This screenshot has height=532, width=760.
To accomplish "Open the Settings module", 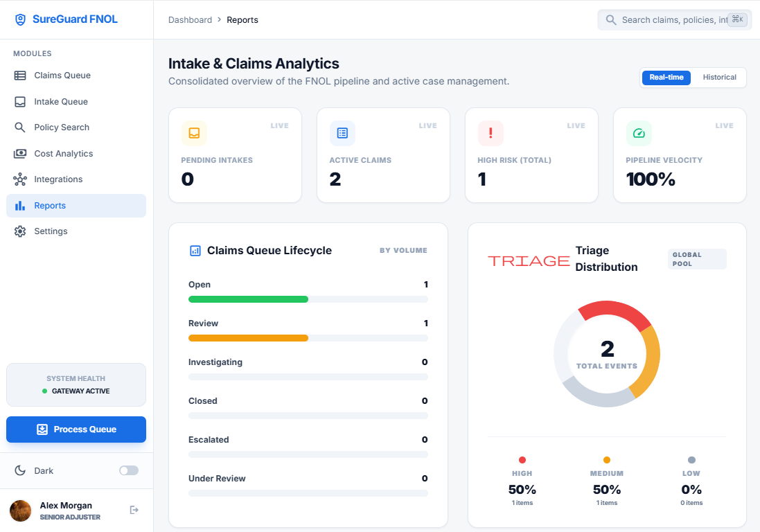I will pos(51,231).
